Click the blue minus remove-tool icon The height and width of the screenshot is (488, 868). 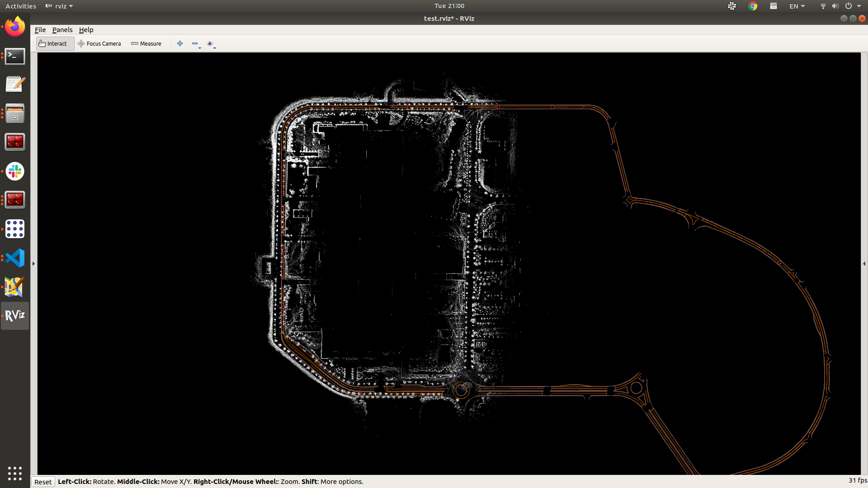click(194, 43)
